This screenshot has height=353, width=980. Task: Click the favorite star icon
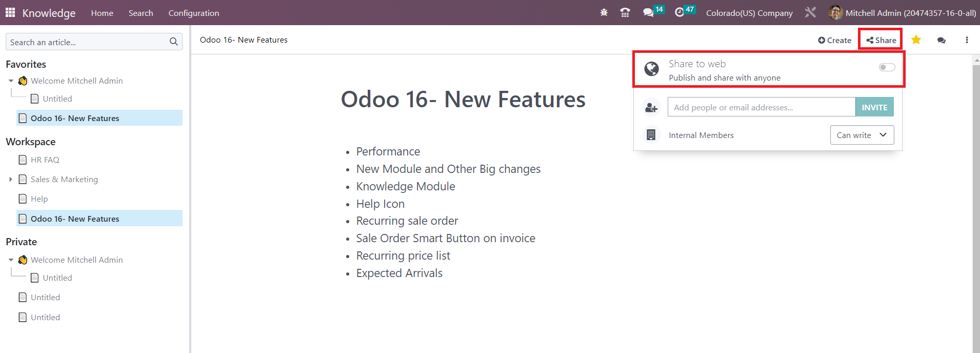(x=916, y=40)
